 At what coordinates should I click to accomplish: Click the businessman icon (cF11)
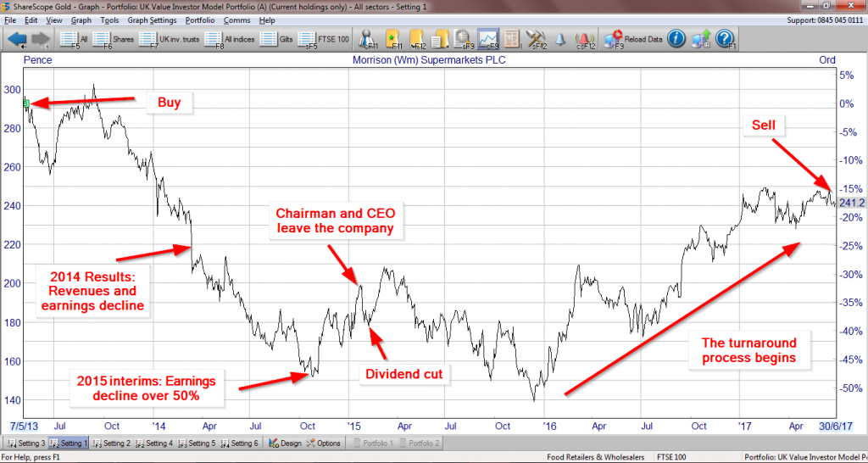[368, 39]
